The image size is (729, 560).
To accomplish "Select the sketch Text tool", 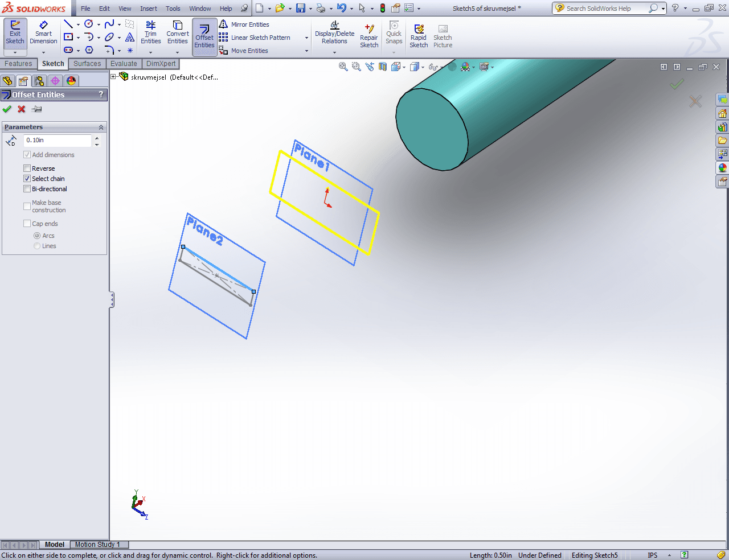I will coord(130,37).
